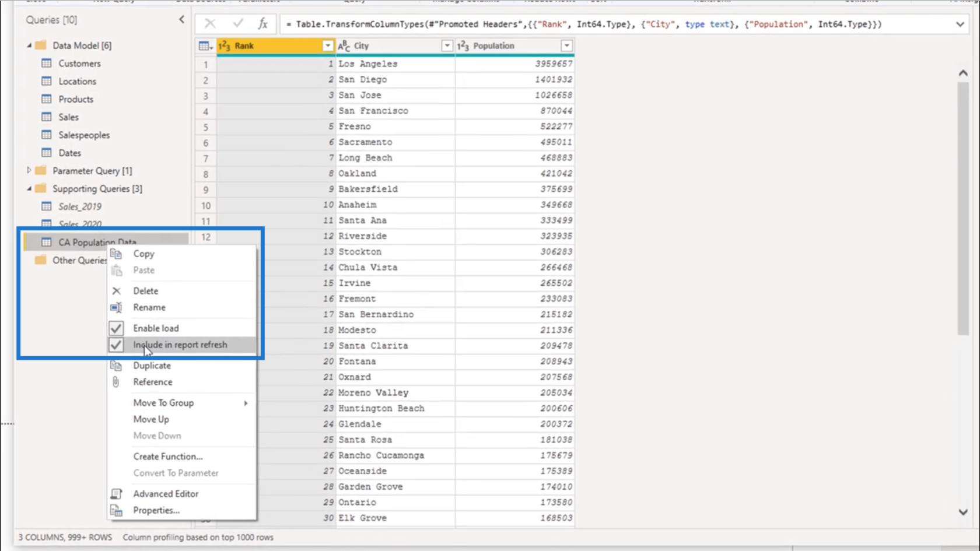Select the CA Population Data query
Image resolution: width=980 pixels, height=551 pixels.
(x=97, y=241)
